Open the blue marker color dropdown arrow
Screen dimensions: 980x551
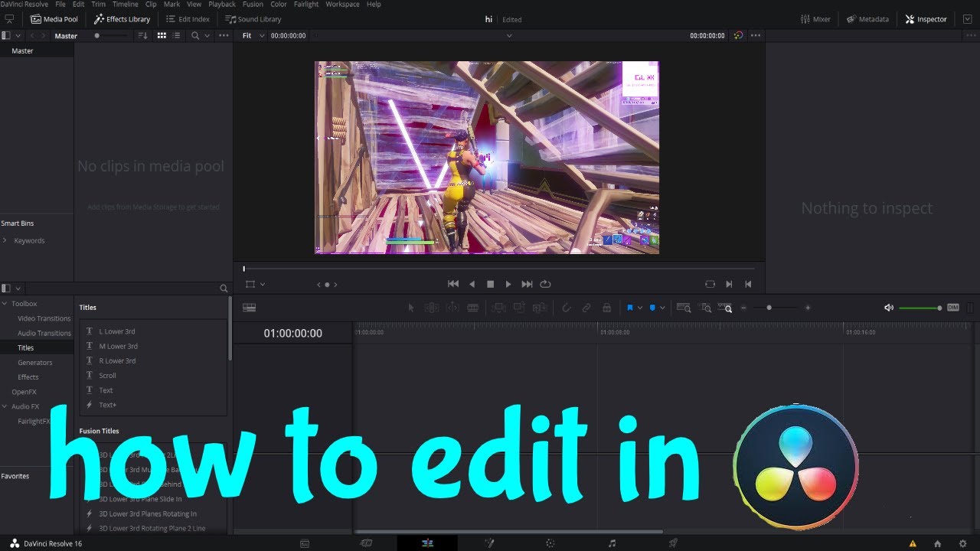pyautogui.click(x=662, y=308)
